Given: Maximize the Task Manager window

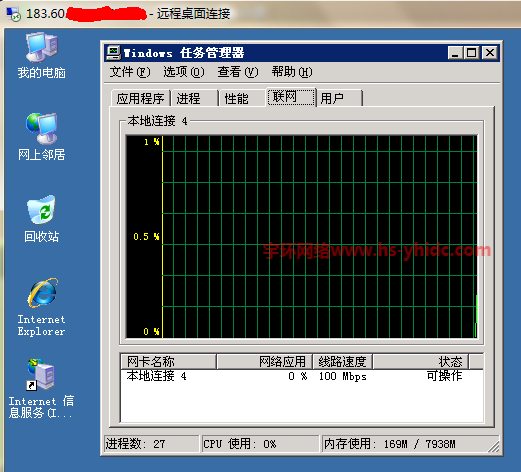Looking at the screenshot, I should [x=471, y=53].
